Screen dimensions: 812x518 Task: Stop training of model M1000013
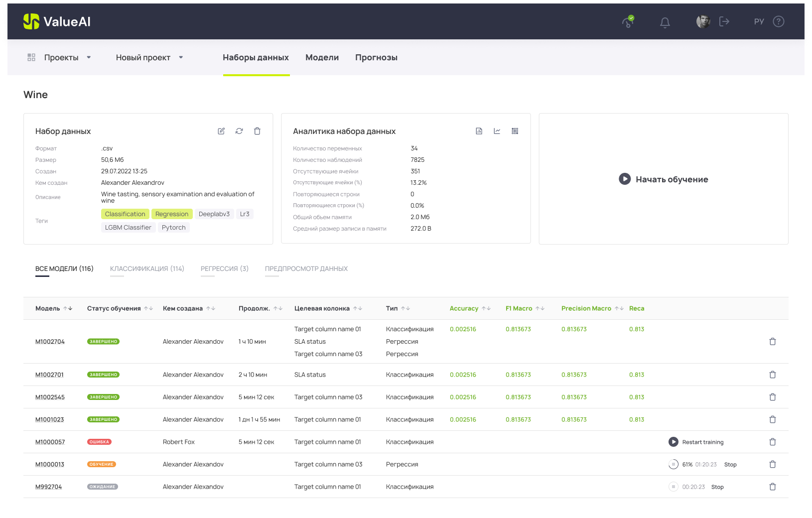730,465
